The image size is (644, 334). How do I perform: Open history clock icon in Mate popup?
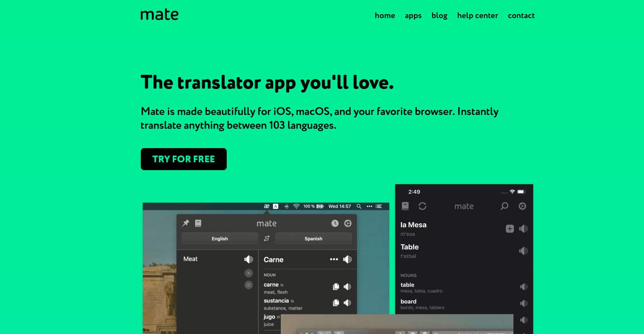[335, 223]
